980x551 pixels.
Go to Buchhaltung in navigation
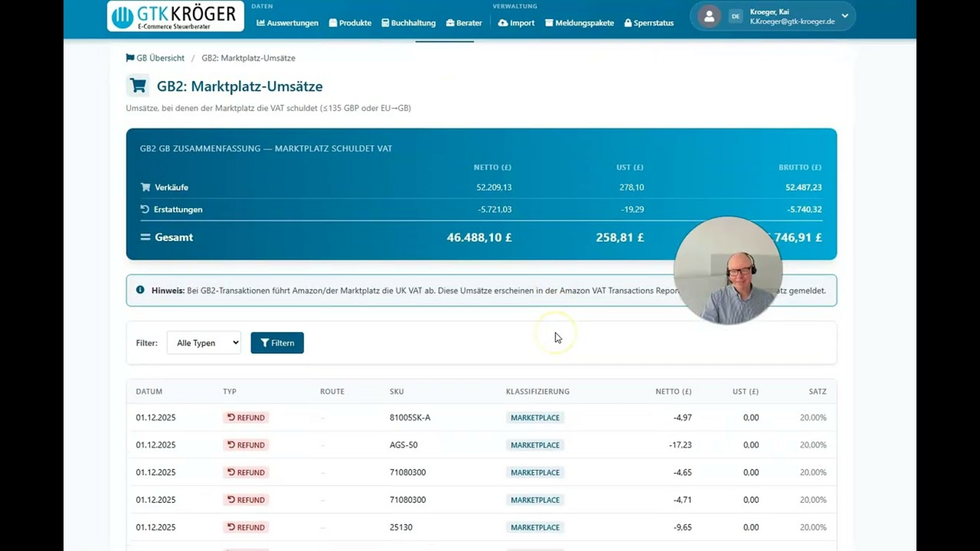tap(409, 23)
